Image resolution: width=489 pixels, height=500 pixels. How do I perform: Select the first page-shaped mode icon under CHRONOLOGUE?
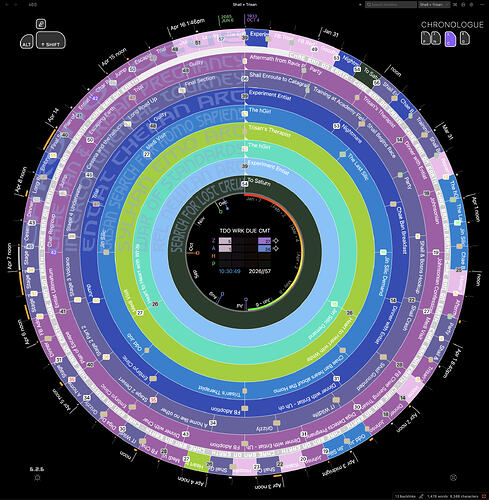click(426, 38)
